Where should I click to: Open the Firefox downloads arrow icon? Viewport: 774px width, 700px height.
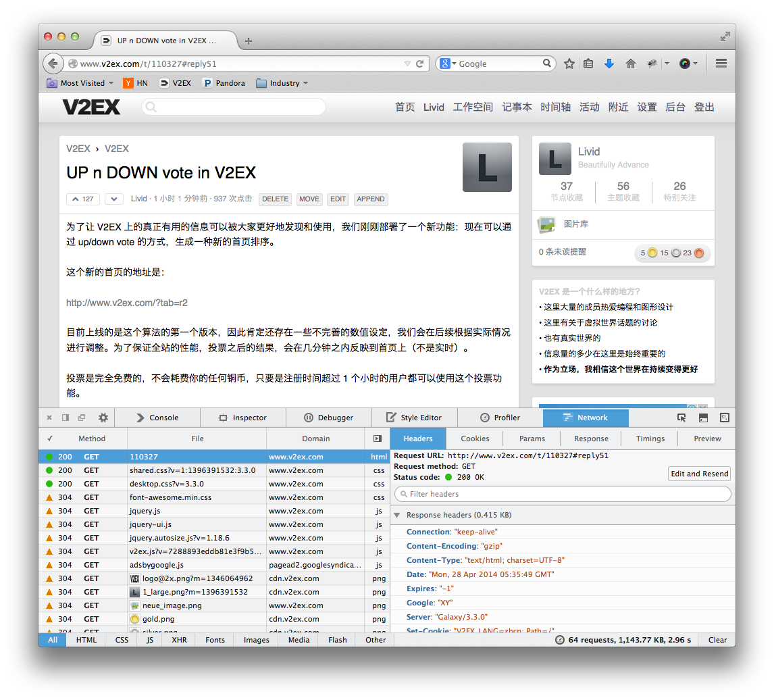point(609,64)
